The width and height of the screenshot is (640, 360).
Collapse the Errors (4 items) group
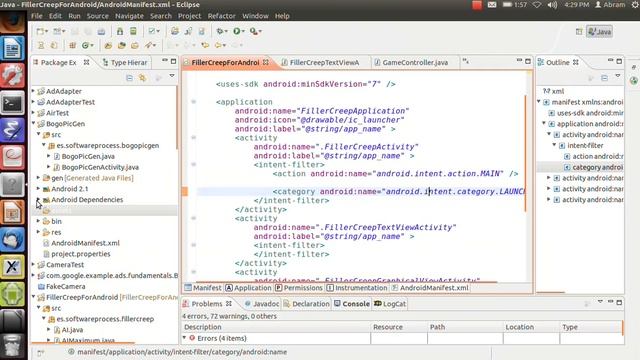click(x=184, y=338)
